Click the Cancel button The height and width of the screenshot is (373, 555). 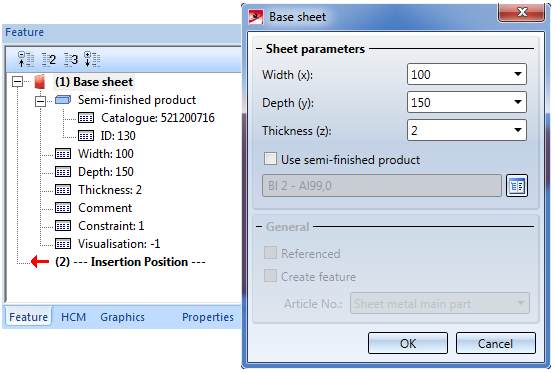(x=496, y=343)
